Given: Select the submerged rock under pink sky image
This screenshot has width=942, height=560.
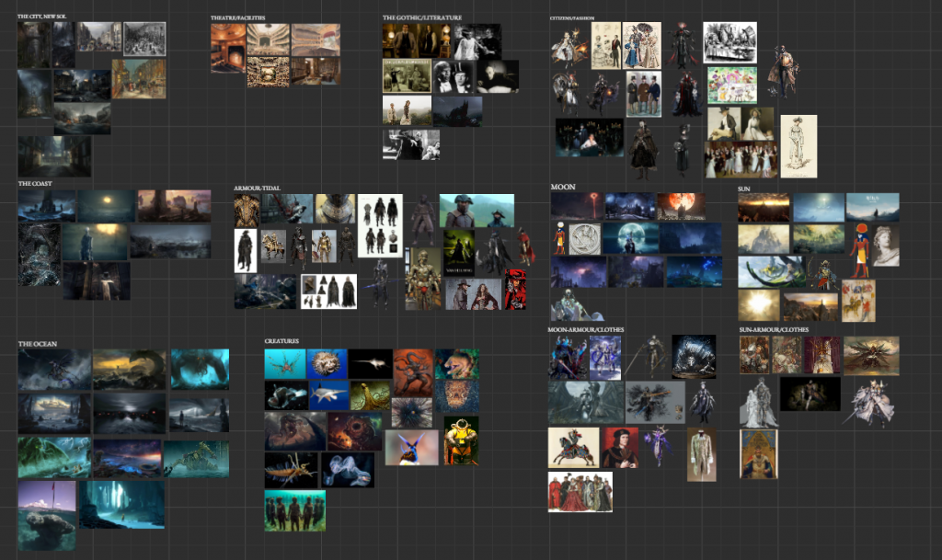Looking at the screenshot, I should [47, 516].
